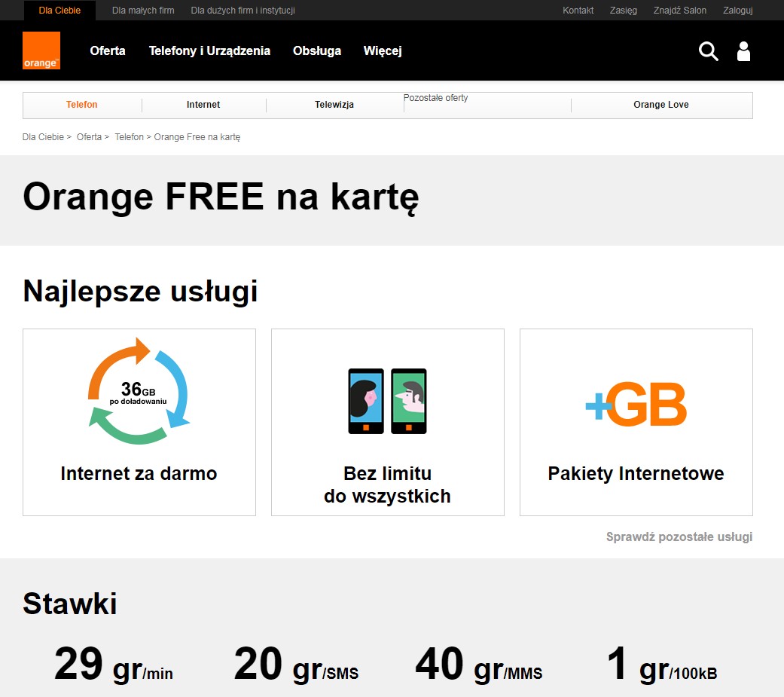
Task: Click the 40 gr/MMS rate
Action: [x=478, y=664]
